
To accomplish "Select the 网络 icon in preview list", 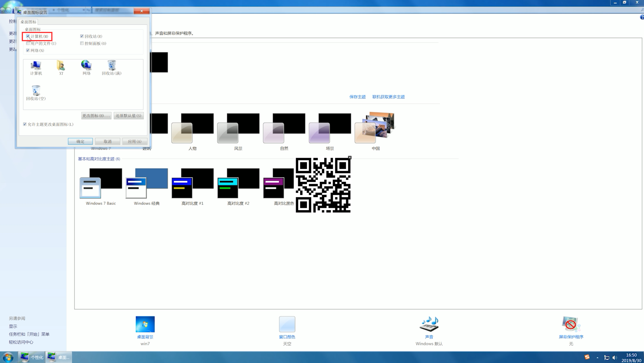I will pyautogui.click(x=86, y=68).
